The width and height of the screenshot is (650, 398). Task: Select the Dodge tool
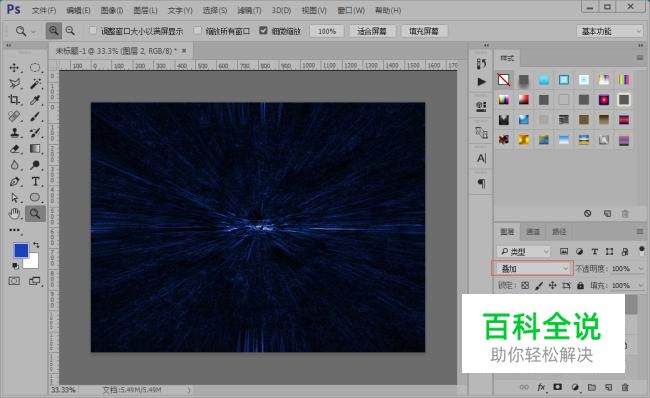click(x=35, y=165)
